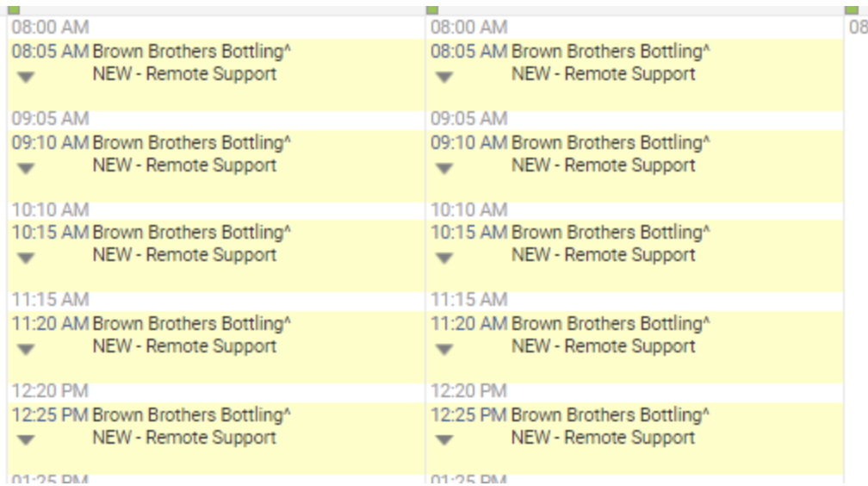The height and width of the screenshot is (486, 868).
Task: Click the green marker atop the third column
Action: (x=852, y=10)
